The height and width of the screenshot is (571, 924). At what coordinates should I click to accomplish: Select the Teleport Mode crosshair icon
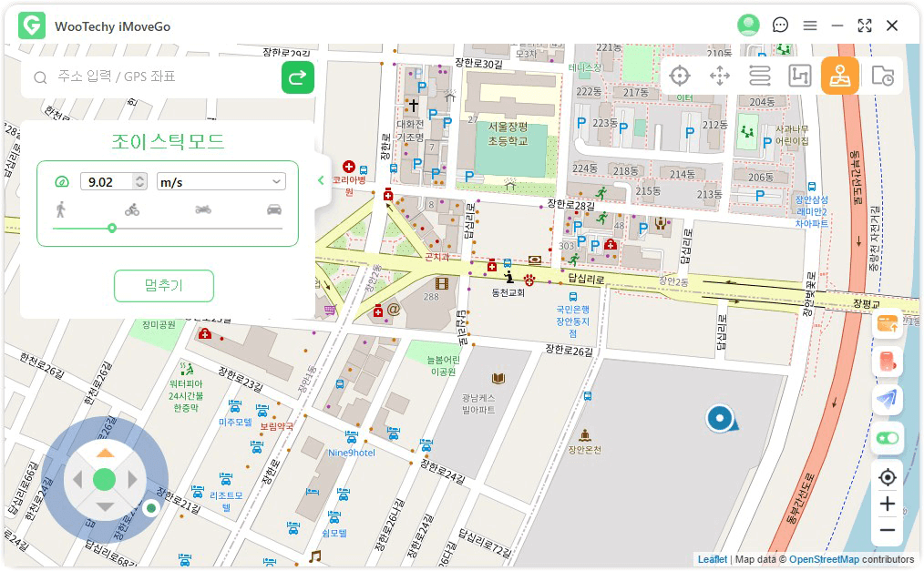pos(679,75)
